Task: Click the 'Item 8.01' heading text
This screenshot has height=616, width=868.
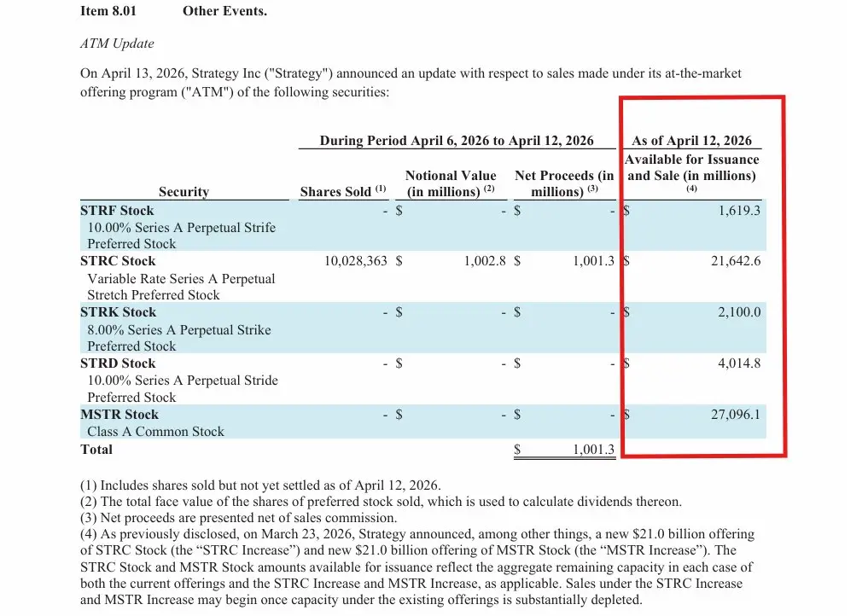Action: (x=108, y=11)
